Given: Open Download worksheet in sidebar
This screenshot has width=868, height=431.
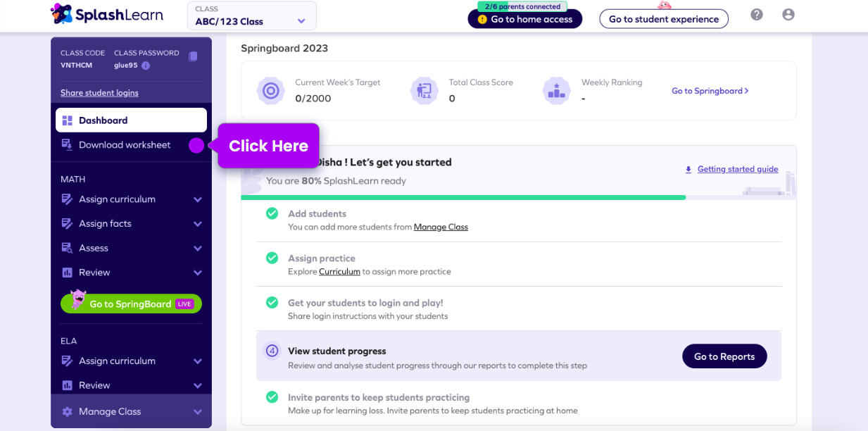Looking at the screenshot, I should pyautogui.click(x=125, y=145).
